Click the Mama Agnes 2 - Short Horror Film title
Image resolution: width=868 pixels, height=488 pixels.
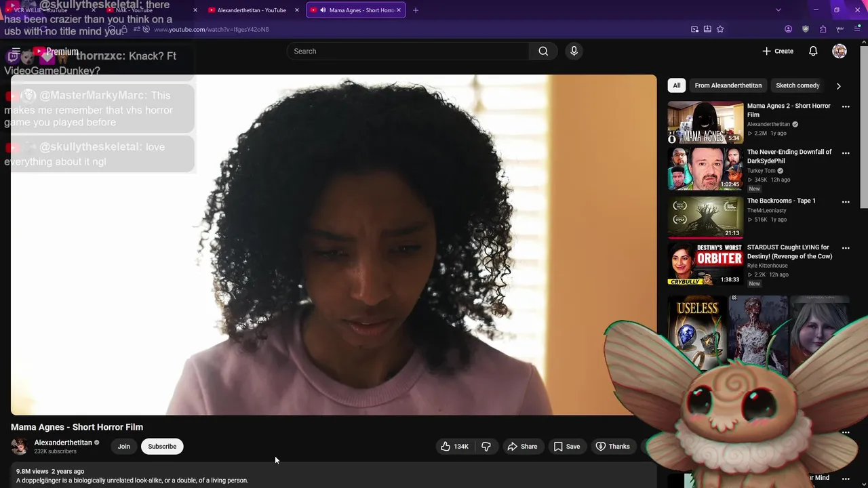click(789, 110)
